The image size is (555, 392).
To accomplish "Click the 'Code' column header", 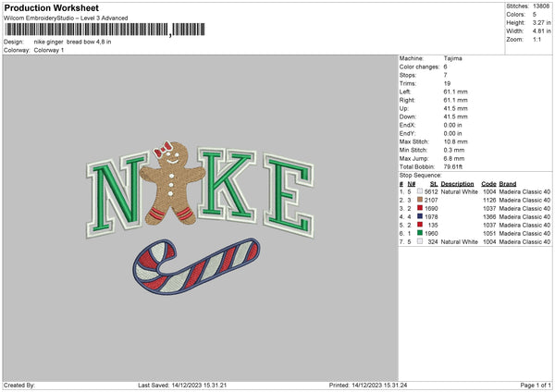I will [488, 184].
